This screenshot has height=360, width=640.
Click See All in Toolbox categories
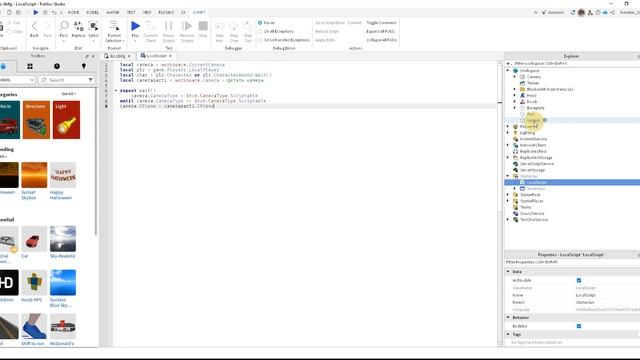point(68,94)
